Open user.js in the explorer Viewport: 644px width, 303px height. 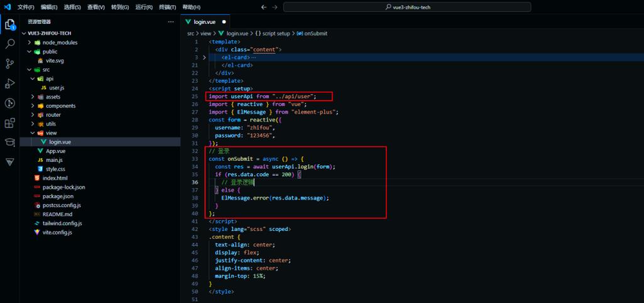point(57,88)
